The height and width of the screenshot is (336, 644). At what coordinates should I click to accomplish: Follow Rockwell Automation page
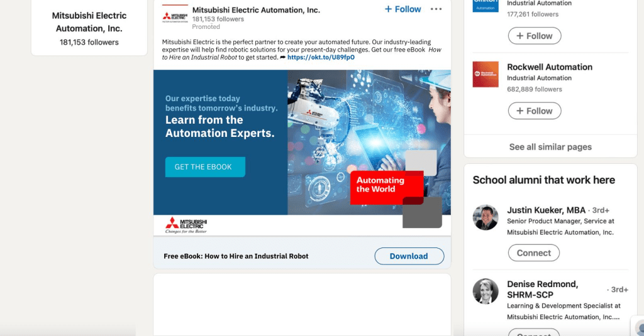[535, 111]
